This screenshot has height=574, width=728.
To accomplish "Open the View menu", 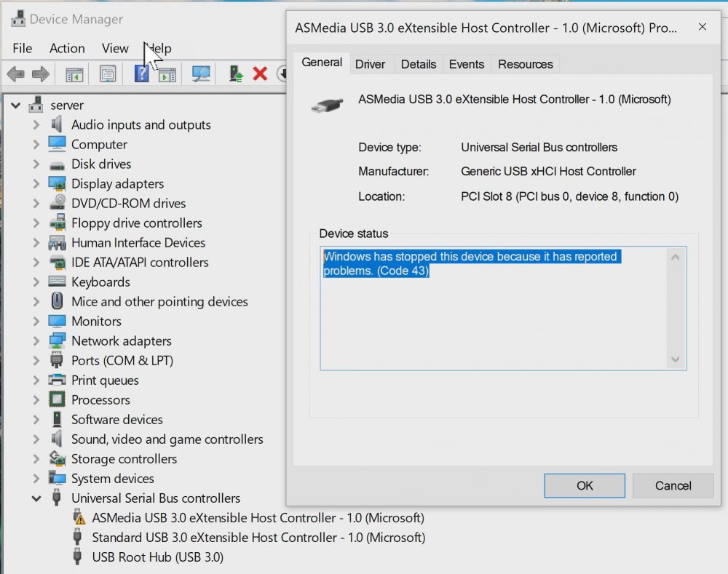I will (115, 48).
